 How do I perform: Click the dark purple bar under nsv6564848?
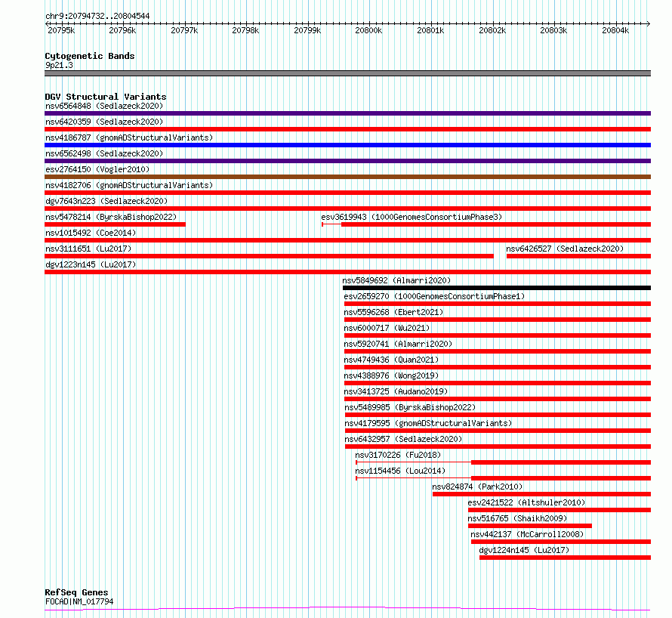(347, 113)
